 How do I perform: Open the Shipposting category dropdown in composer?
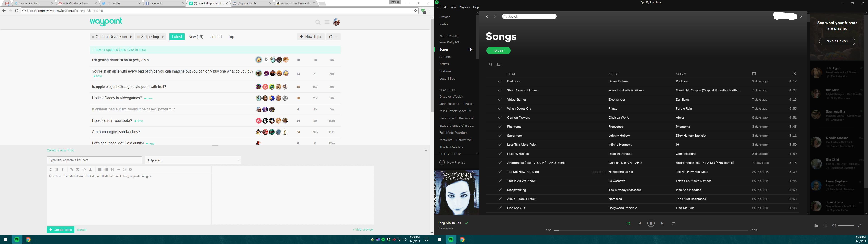(193, 160)
